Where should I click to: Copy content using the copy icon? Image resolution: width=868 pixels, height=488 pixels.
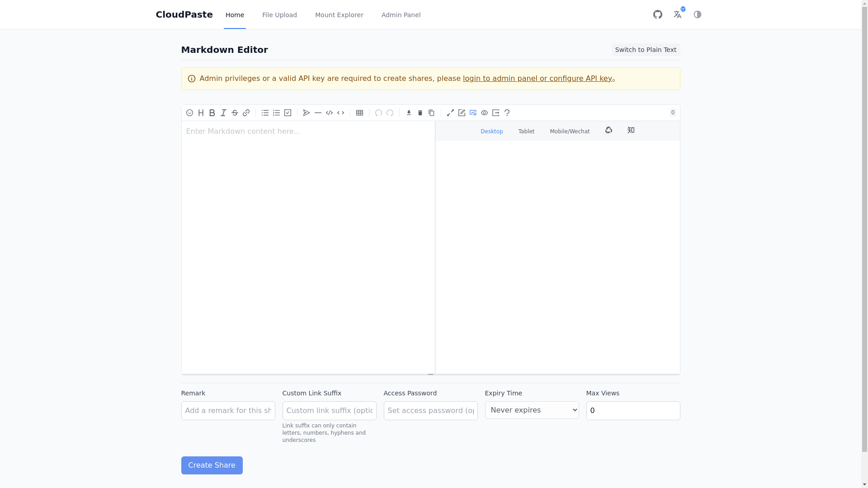coord(431,113)
